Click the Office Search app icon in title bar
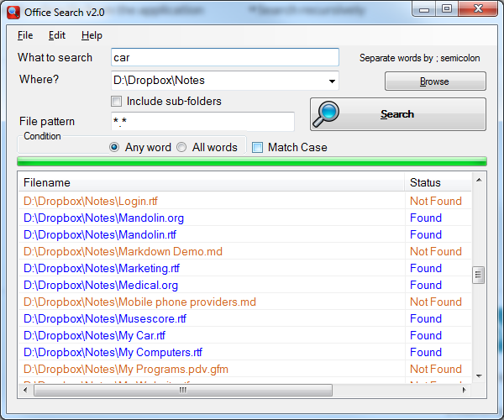Screen dimensions: 504x420 pyautogui.click(x=13, y=13)
